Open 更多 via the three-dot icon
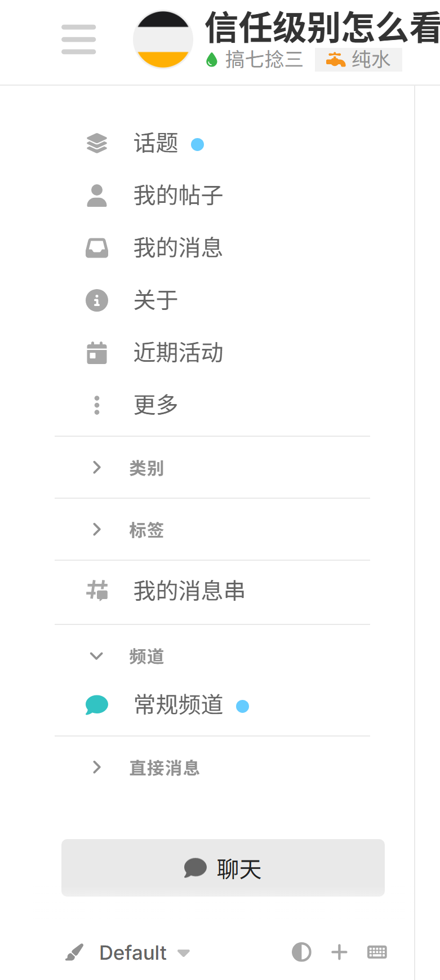The width and height of the screenshot is (440, 980). (97, 405)
